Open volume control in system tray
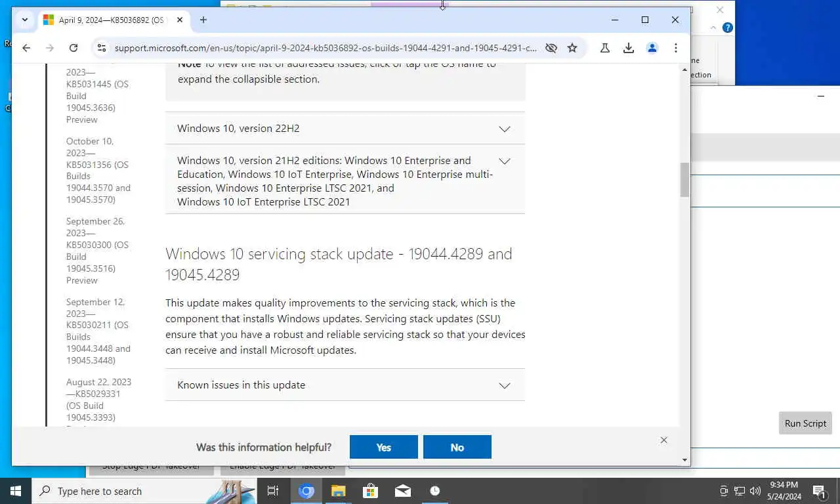Image resolution: width=840 pixels, height=504 pixels. click(x=755, y=491)
